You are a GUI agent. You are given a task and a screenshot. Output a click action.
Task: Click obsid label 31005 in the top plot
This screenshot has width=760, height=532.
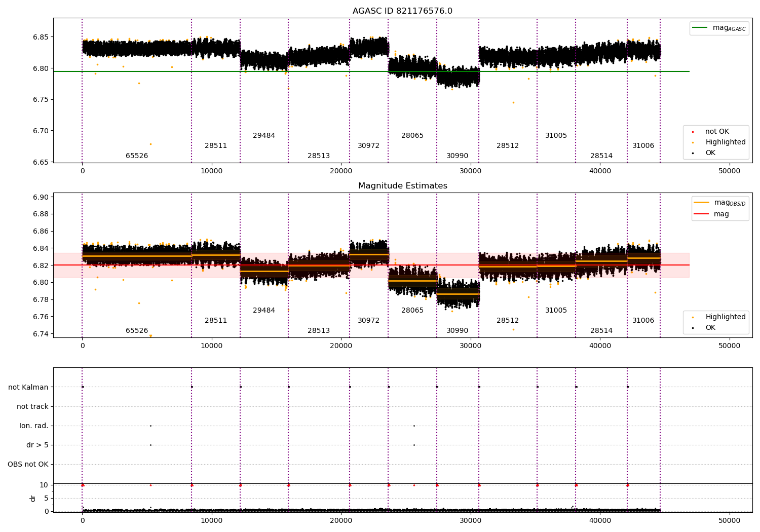(556, 136)
